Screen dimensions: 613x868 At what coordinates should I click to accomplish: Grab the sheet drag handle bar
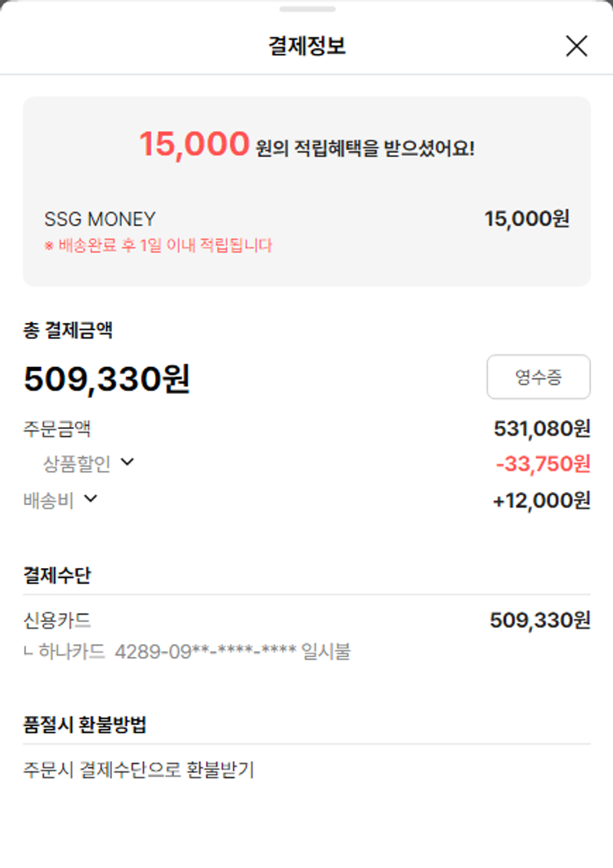pos(306,9)
